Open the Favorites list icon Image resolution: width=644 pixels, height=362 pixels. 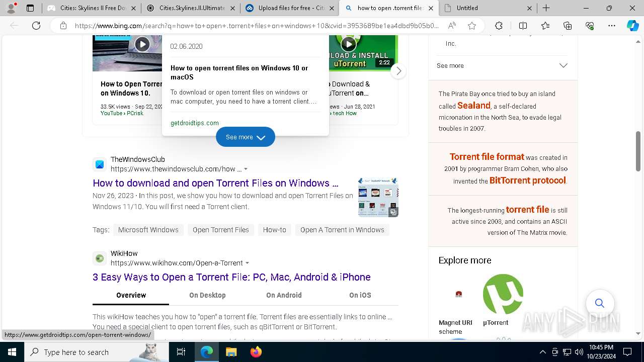545,26
